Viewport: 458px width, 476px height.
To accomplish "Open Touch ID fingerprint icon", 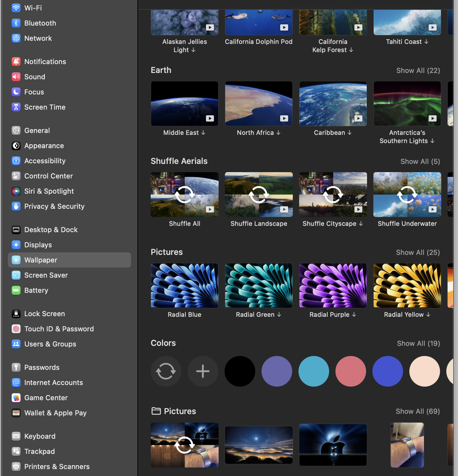I will [x=16, y=329].
